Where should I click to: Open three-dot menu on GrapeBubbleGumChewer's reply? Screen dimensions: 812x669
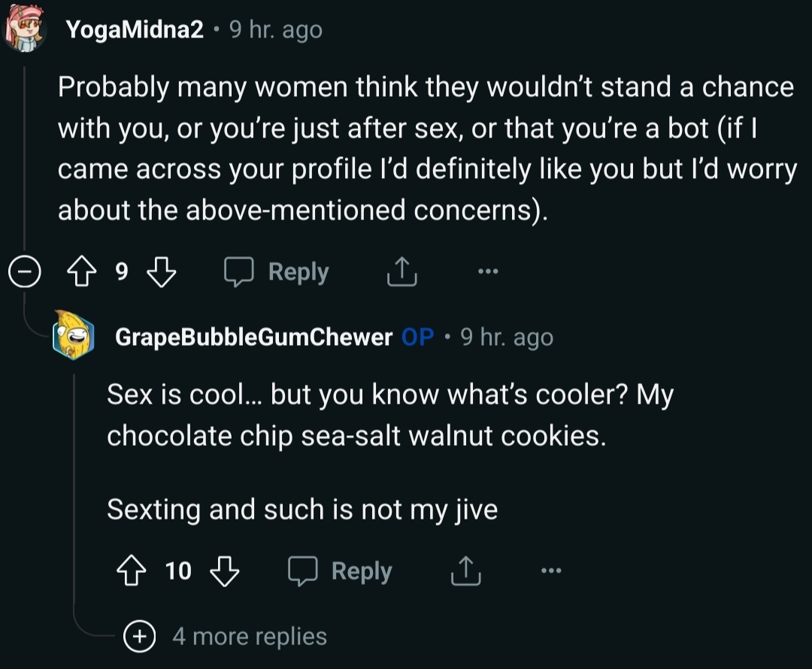pos(551,571)
